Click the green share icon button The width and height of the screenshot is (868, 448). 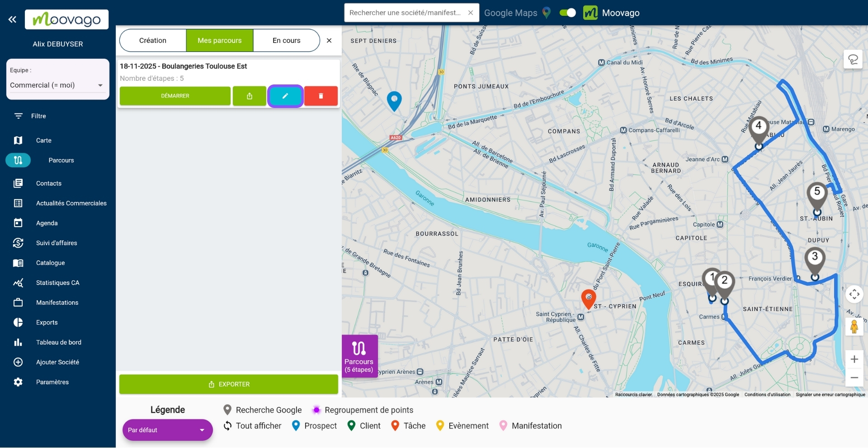pyautogui.click(x=250, y=96)
